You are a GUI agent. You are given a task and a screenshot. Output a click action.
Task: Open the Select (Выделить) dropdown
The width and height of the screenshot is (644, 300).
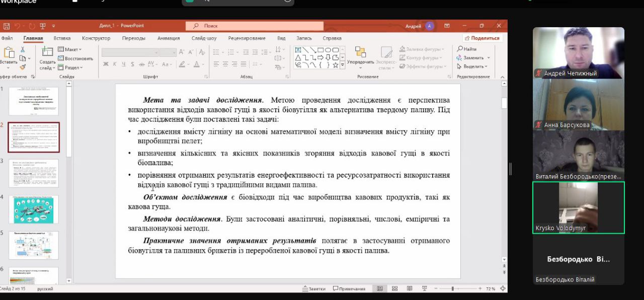(x=473, y=66)
